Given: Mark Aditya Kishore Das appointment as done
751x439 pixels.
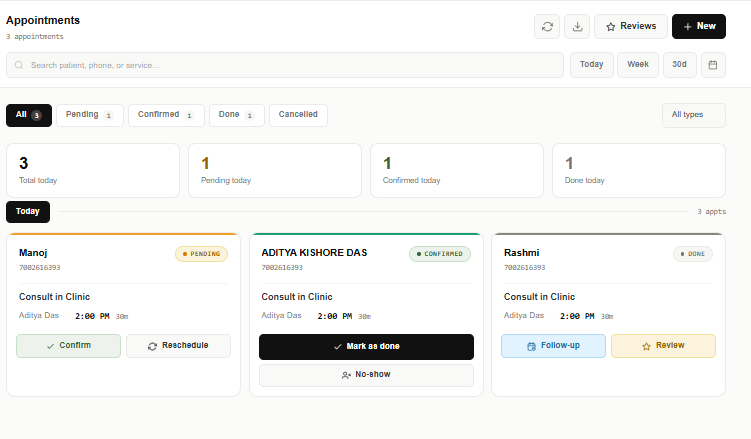Looking at the screenshot, I should 366,346.
